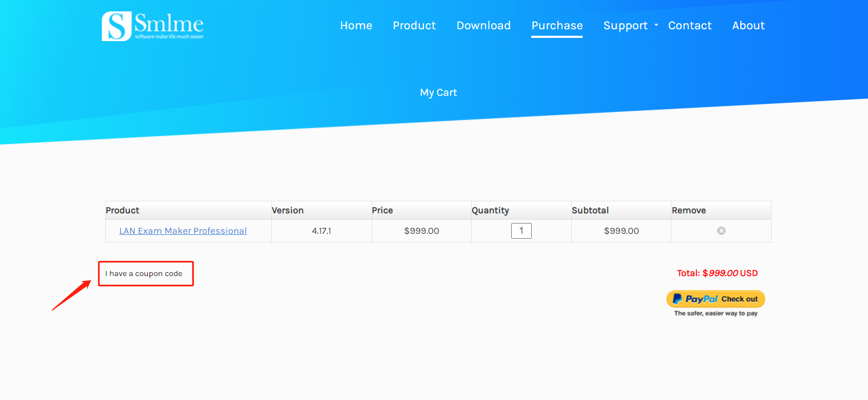The image size is (868, 400).
Task: Expand the Support dropdown arrow
Action: click(656, 25)
